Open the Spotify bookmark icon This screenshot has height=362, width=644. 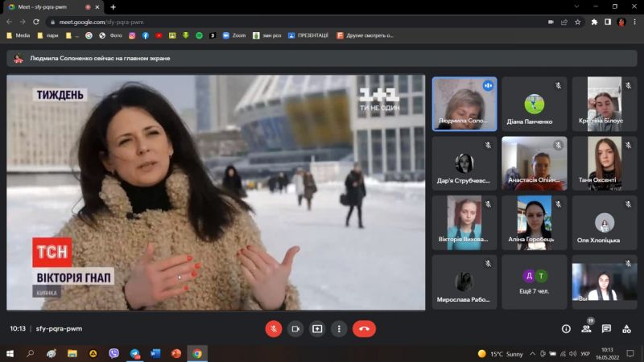(x=199, y=35)
